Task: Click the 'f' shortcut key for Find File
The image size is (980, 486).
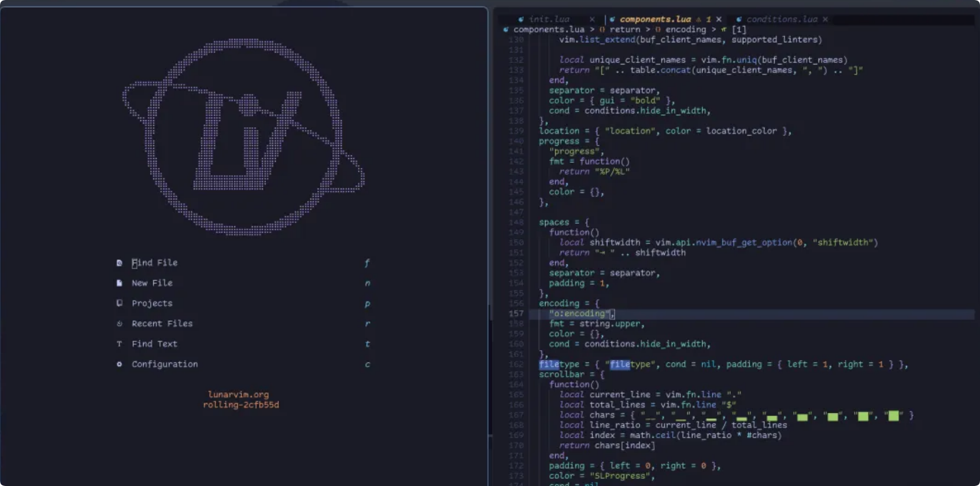Action: (367, 263)
